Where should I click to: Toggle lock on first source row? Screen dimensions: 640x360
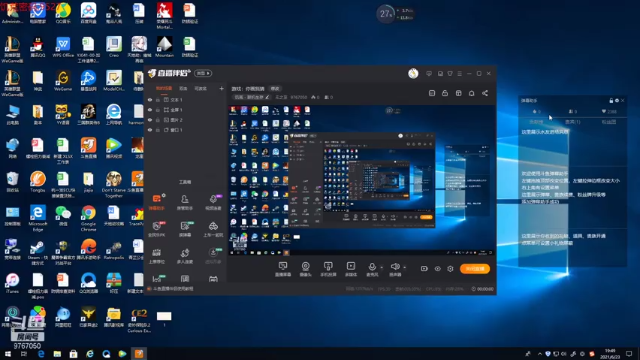point(158,100)
